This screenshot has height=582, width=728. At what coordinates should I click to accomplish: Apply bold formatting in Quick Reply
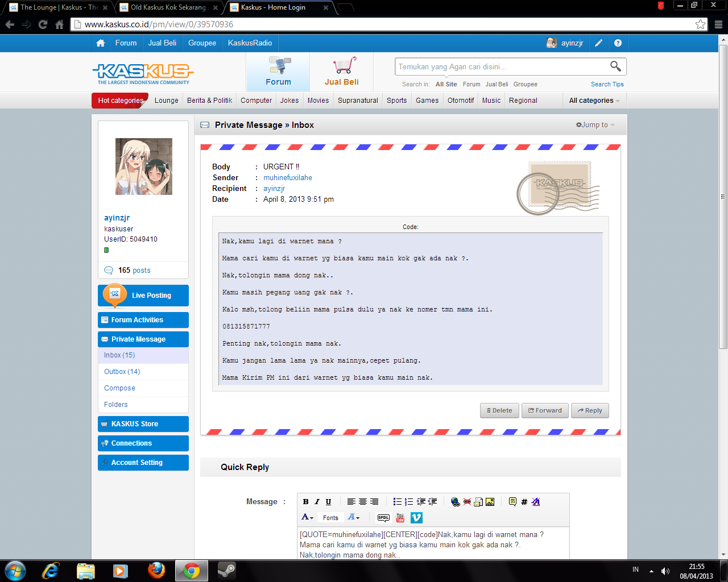305,502
